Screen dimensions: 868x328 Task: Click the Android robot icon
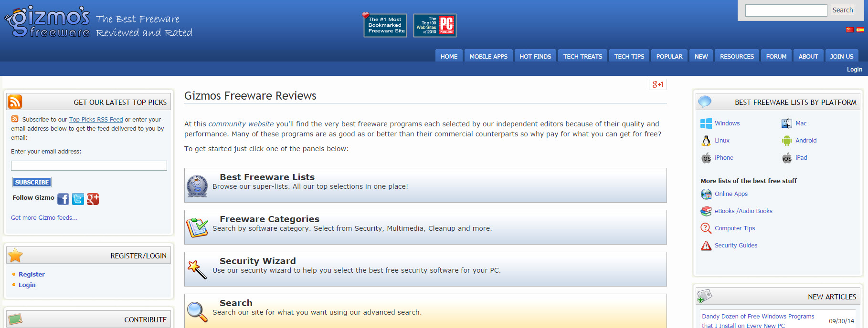click(786, 141)
